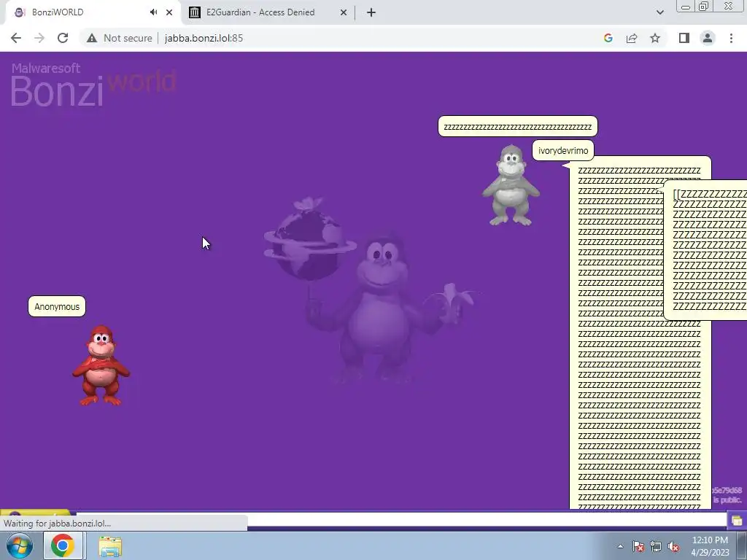Show hidden system tray icons
The image size is (747, 560).
pyautogui.click(x=620, y=546)
